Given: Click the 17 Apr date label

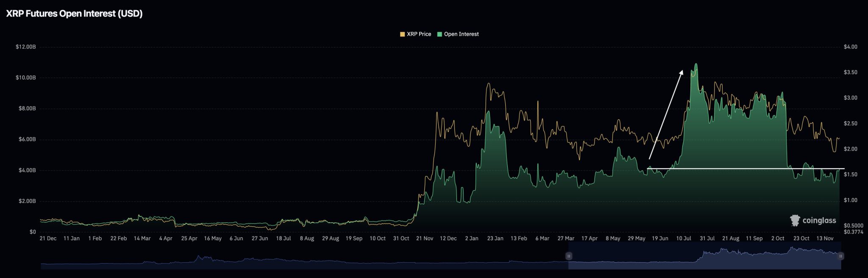Looking at the screenshot, I should click(590, 239).
